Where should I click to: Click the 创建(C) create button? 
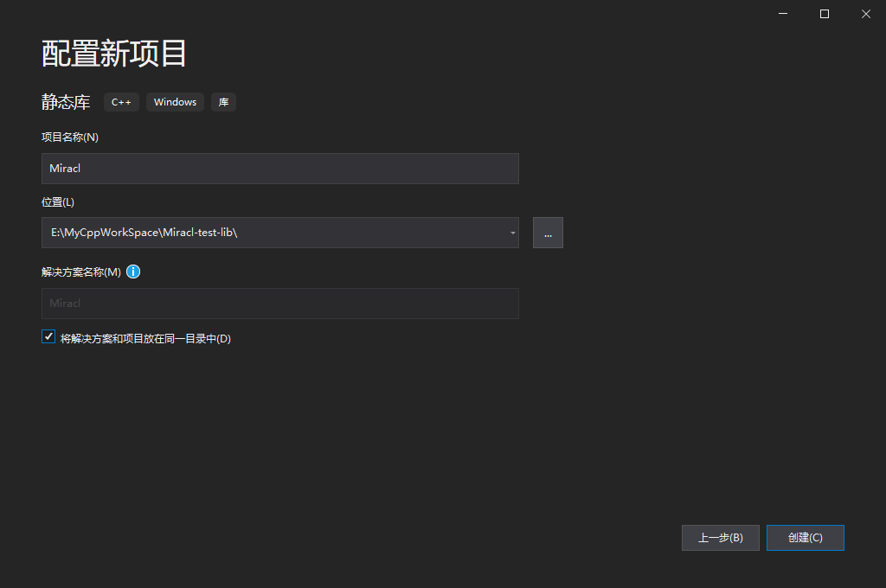pos(805,537)
